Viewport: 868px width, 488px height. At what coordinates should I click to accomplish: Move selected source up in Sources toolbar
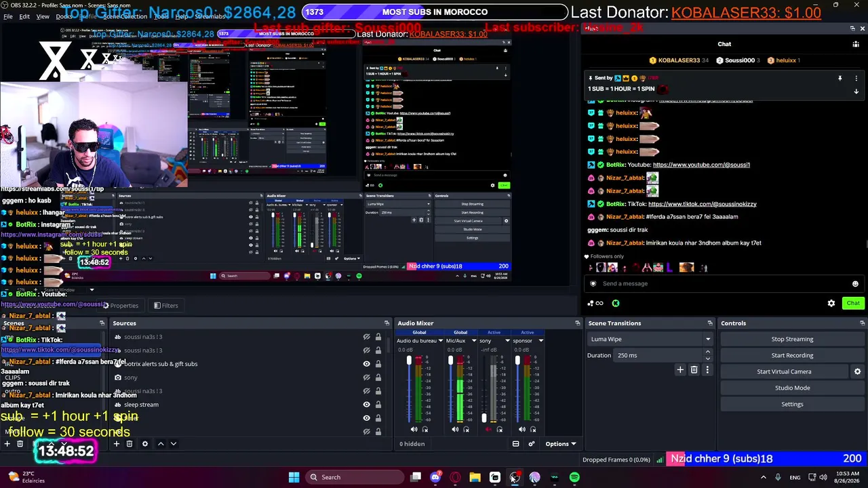161,444
